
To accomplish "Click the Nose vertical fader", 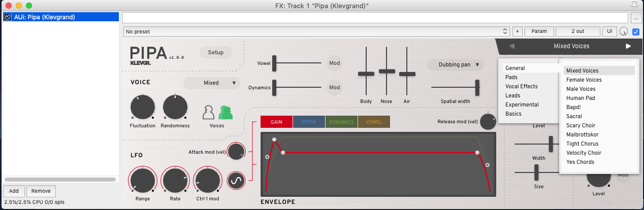I will point(387,71).
